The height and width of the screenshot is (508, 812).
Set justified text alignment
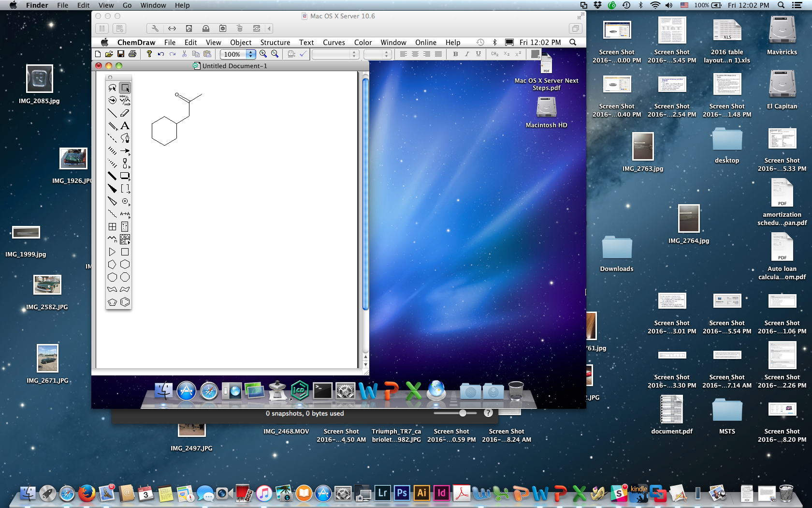pos(438,54)
